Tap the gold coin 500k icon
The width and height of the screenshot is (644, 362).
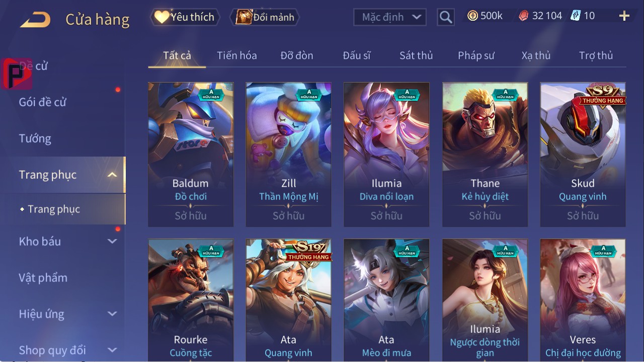coord(472,16)
